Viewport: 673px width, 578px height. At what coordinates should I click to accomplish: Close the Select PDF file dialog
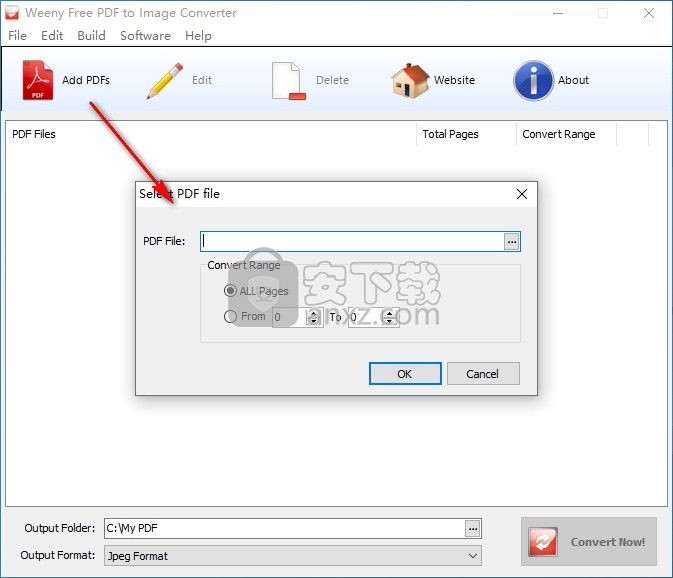(522, 194)
